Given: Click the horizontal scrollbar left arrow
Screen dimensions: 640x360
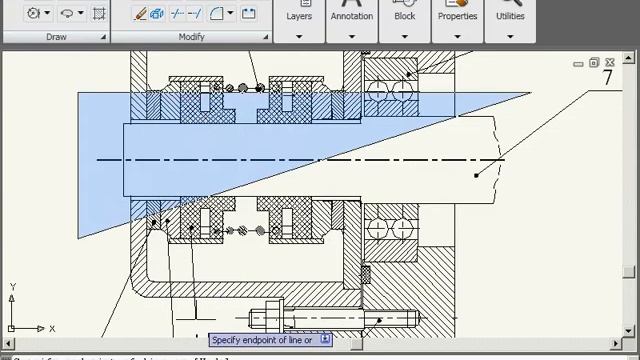Looking at the screenshot, I should tap(9, 344).
